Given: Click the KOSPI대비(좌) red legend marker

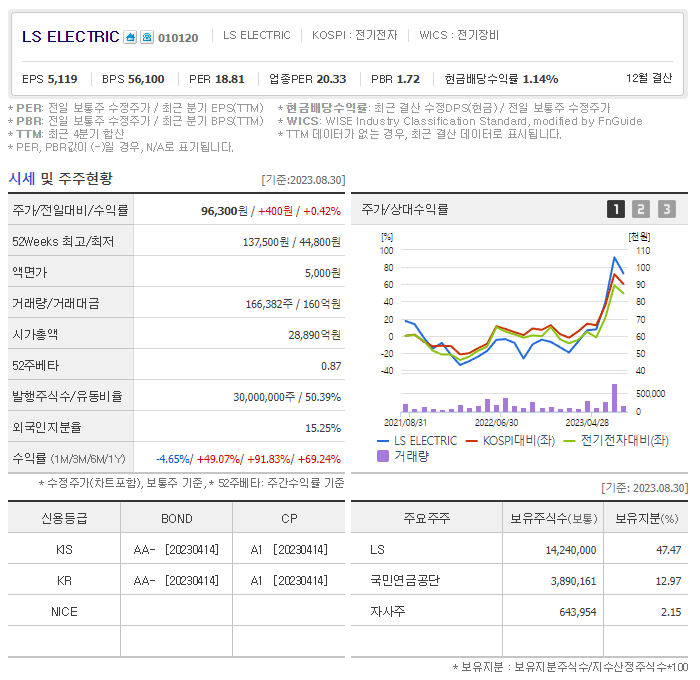Looking at the screenshot, I should coord(471,441).
